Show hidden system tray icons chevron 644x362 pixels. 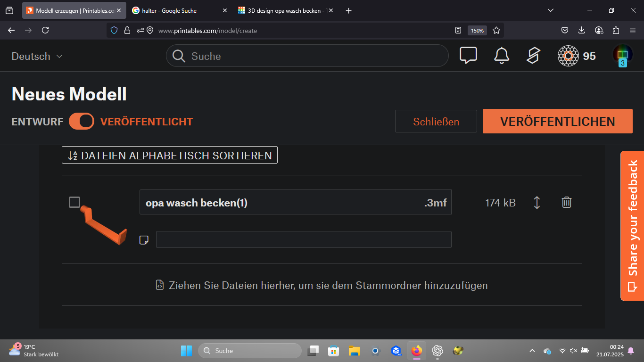point(532,351)
